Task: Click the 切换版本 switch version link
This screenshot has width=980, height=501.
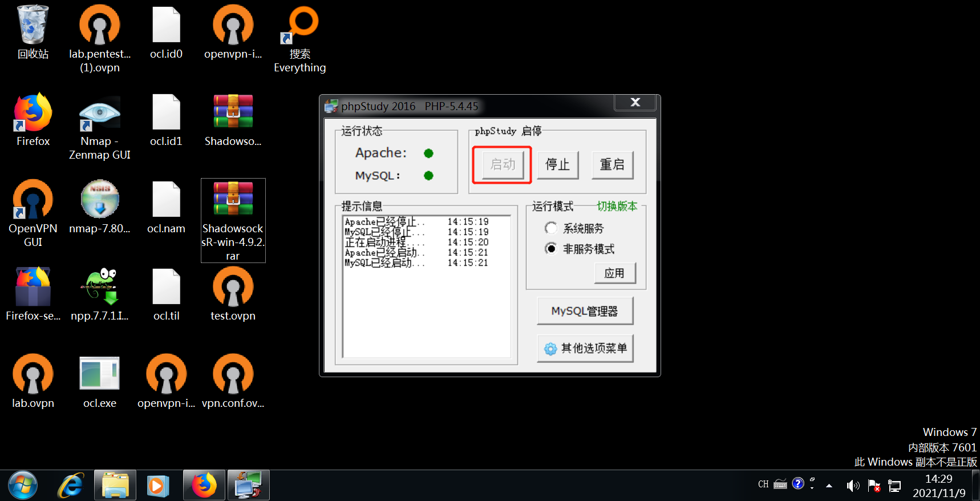Action: point(617,206)
